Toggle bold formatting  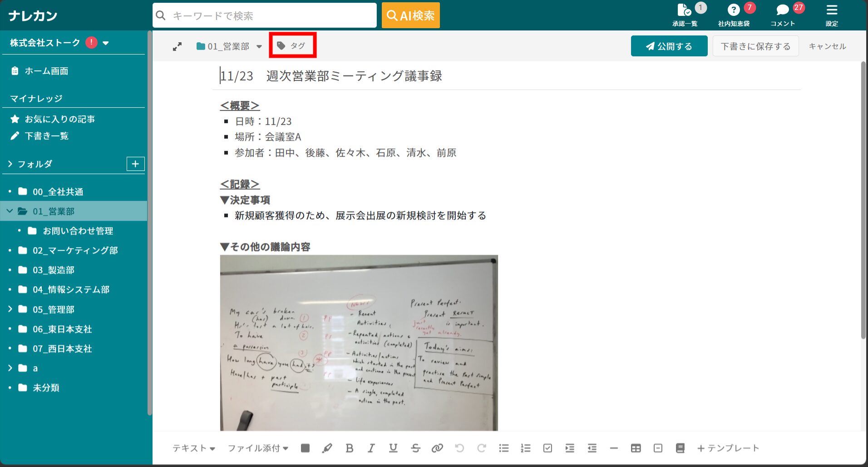349,448
